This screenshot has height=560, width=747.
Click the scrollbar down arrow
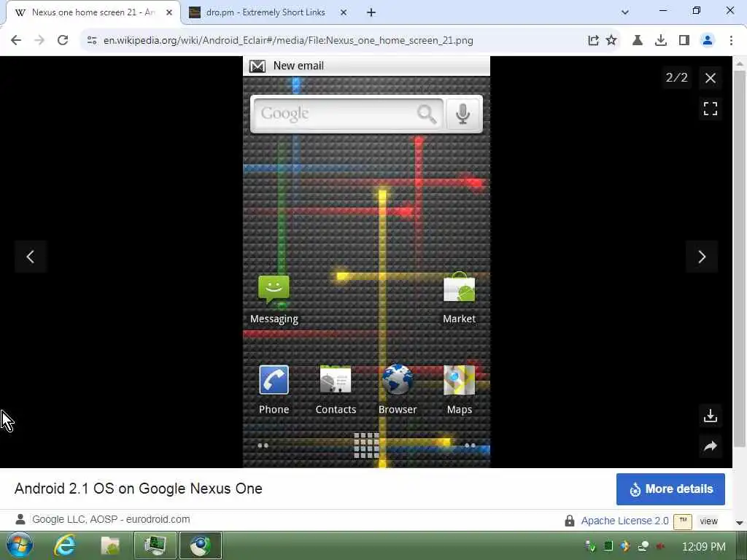(740, 524)
